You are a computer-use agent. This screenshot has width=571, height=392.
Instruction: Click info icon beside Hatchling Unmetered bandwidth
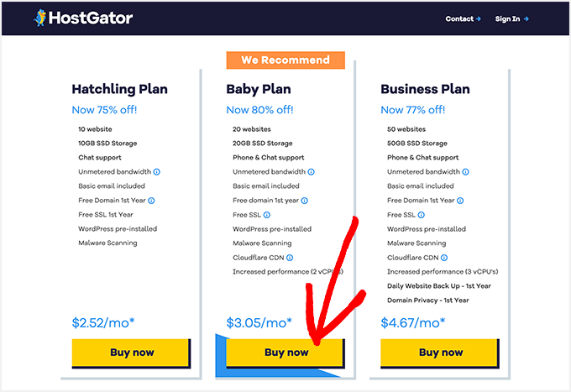157,172
